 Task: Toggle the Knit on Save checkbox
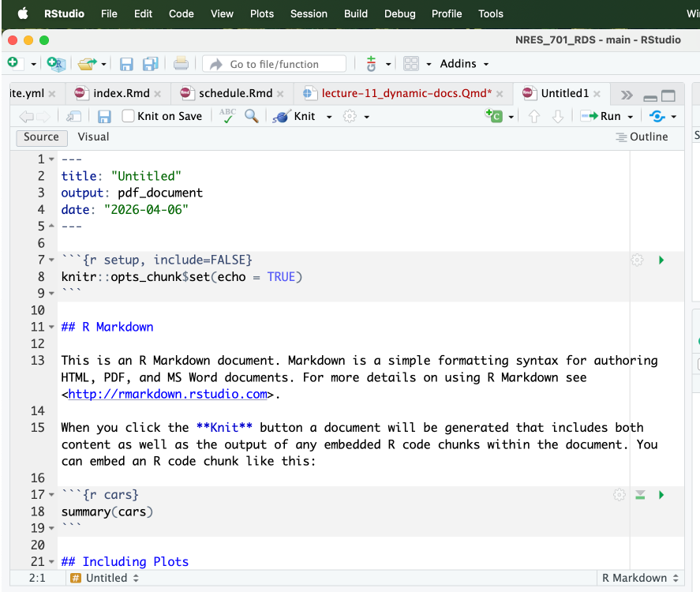(x=128, y=116)
